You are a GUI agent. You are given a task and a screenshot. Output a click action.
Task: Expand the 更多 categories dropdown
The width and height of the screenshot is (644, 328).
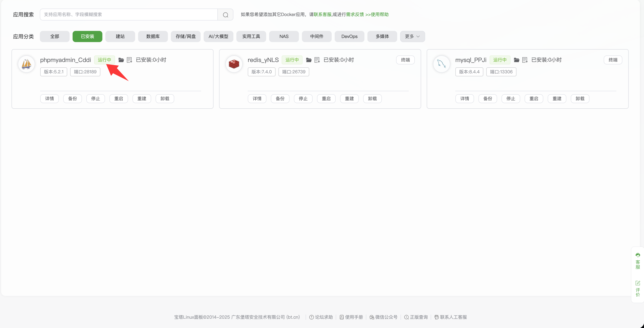(412, 36)
